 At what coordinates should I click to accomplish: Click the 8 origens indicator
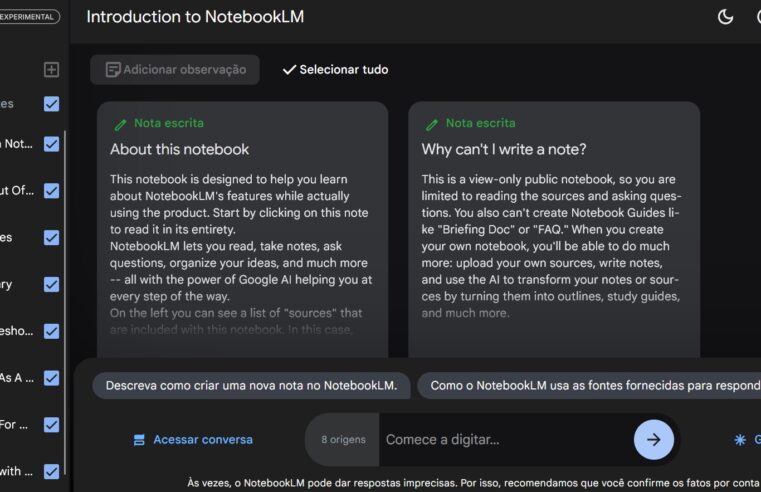(343, 440)
